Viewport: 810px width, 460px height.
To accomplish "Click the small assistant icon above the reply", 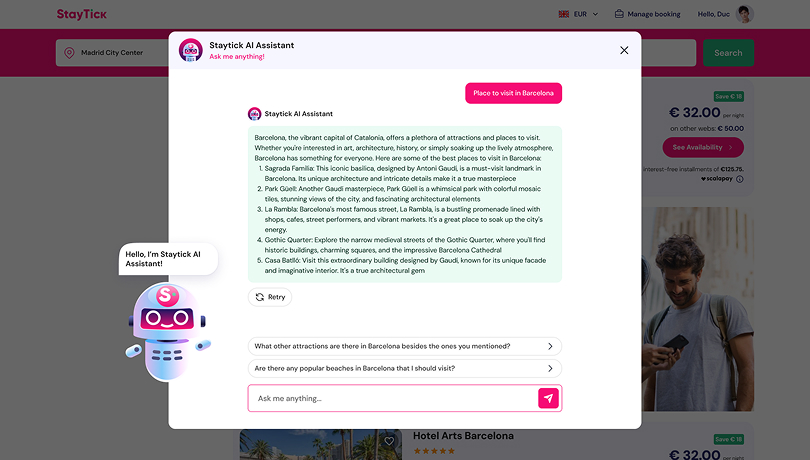I will tap(254, 114).
